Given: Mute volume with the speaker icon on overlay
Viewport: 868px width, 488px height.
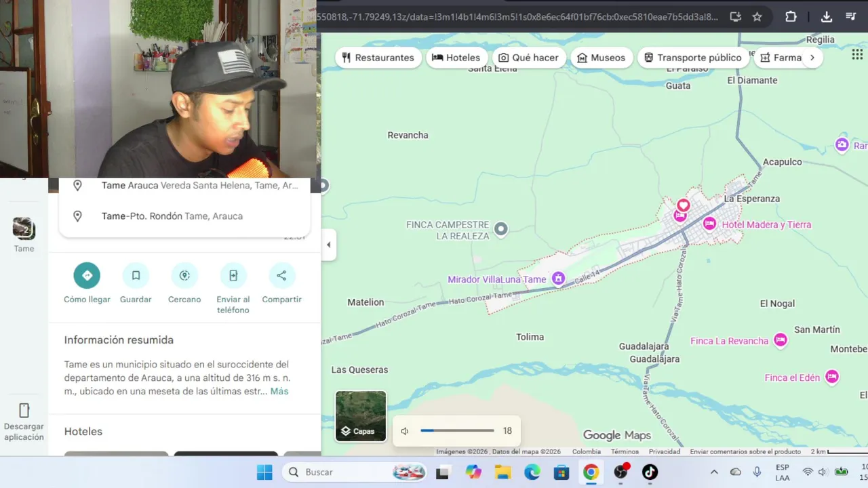Looking at the screenshot, I should point(405,431).
